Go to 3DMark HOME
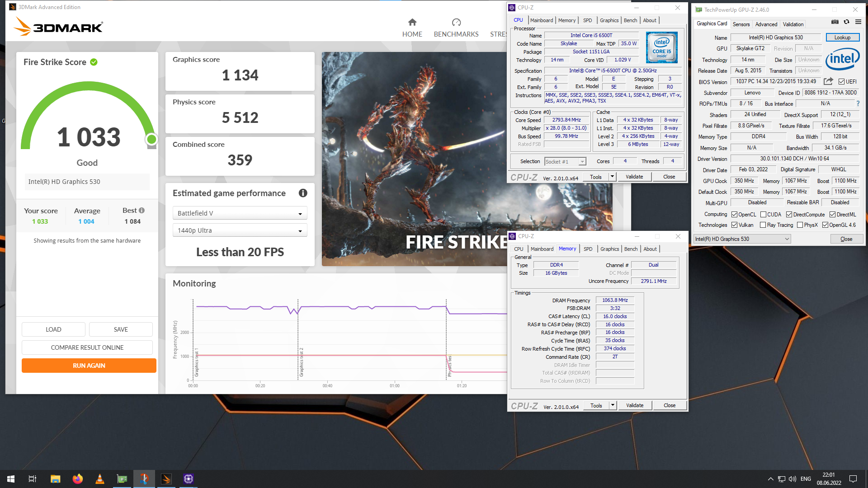This screenshot has width=868, height=488. coord(412,28)
